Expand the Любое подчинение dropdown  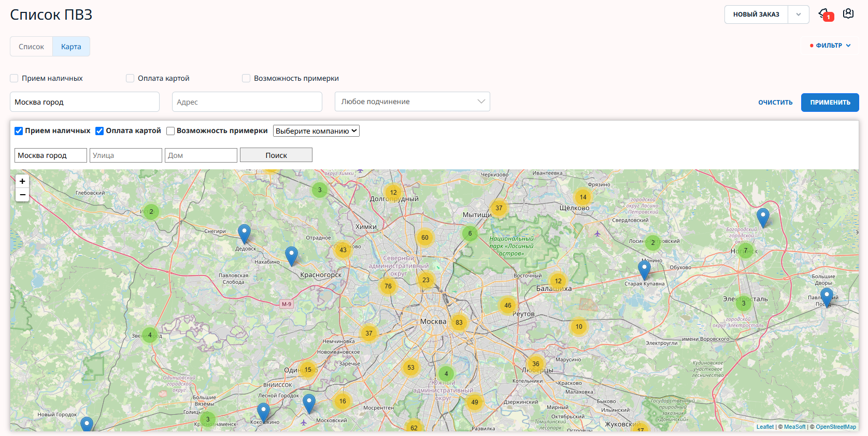point(412,101)
